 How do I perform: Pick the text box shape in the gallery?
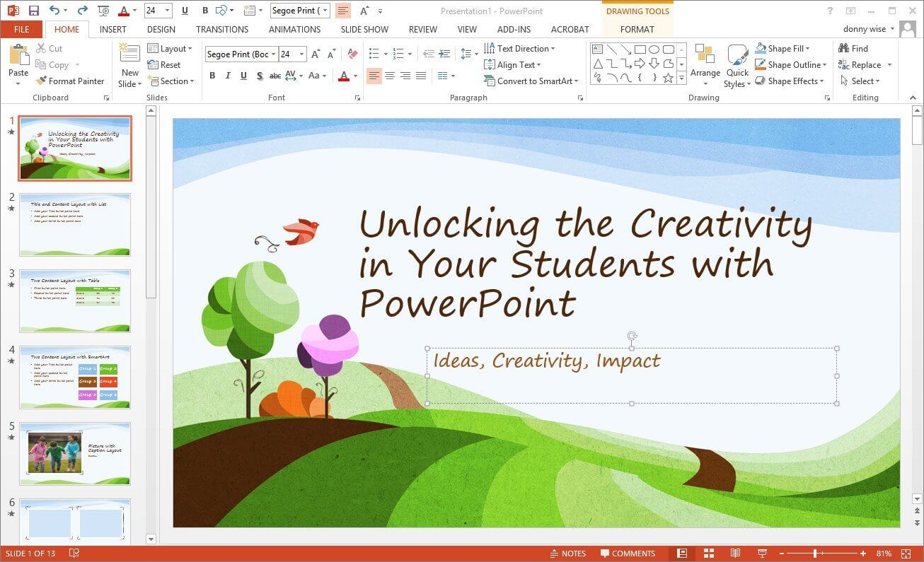[x=597, y=49]
